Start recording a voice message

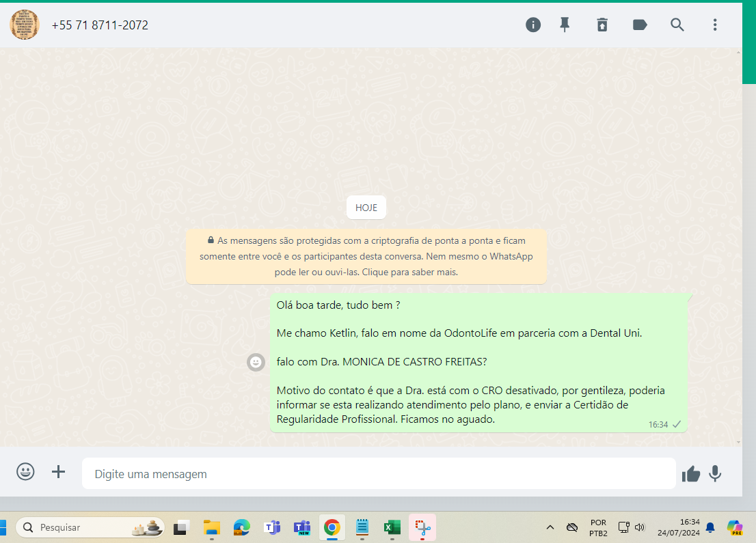click(x=715, y=473)
